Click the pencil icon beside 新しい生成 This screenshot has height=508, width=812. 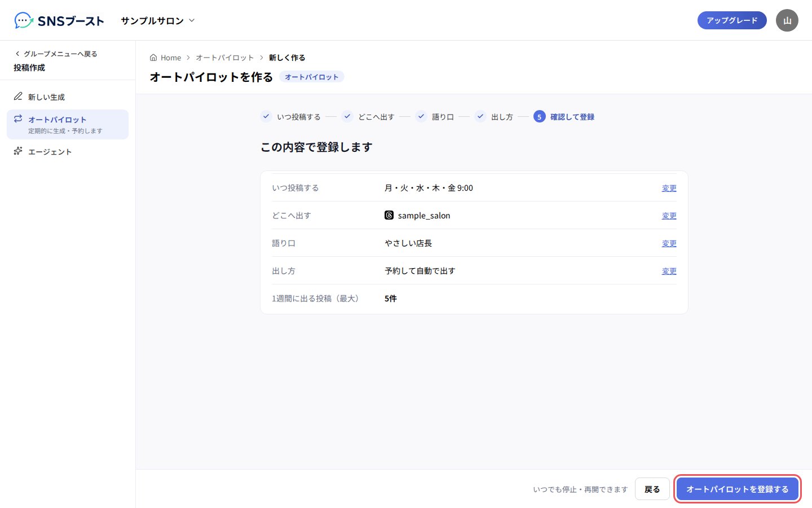[x=18, y=97]
